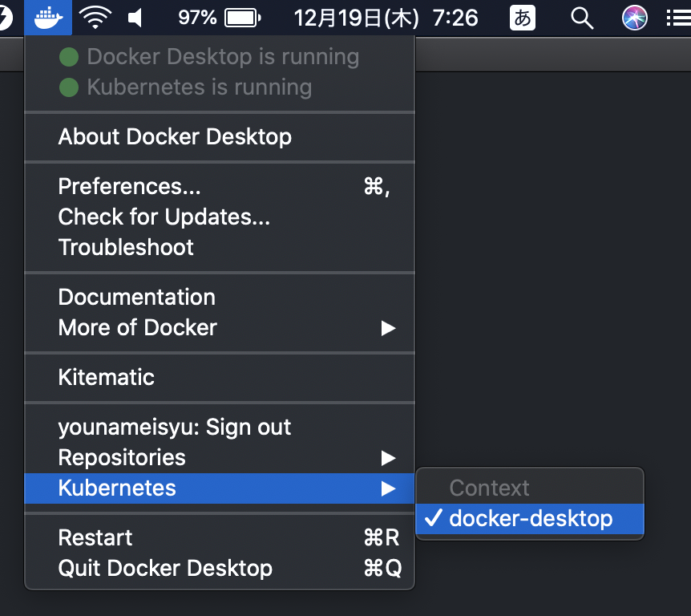Open the Wi-Fi status menu
This screenshot has width=691, height=616.
coord(95,18)
